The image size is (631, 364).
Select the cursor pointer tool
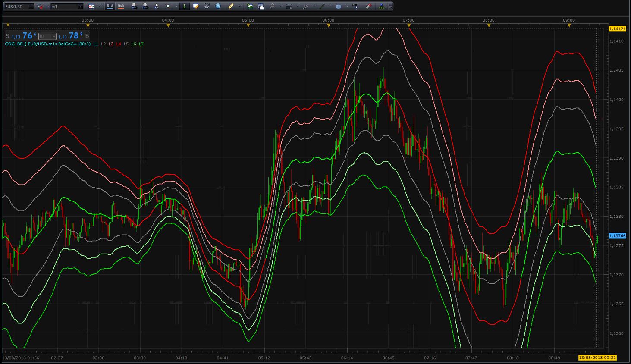click(x=157, y=6)
